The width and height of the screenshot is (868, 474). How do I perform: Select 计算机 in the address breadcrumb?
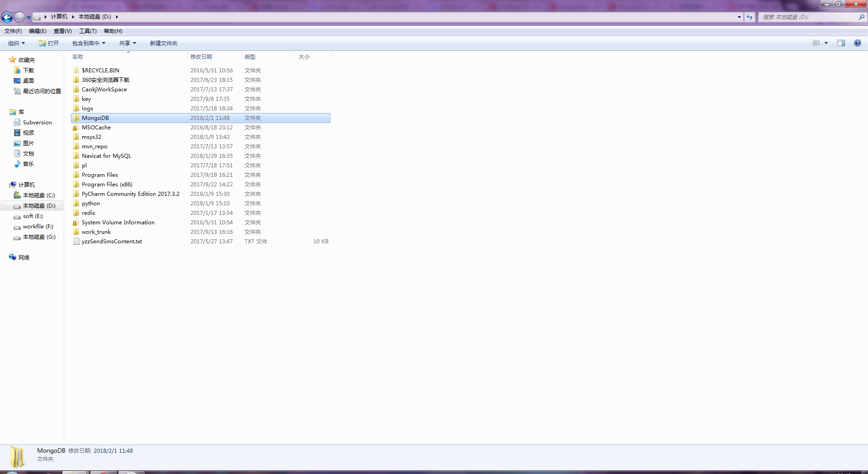(59, 17)
